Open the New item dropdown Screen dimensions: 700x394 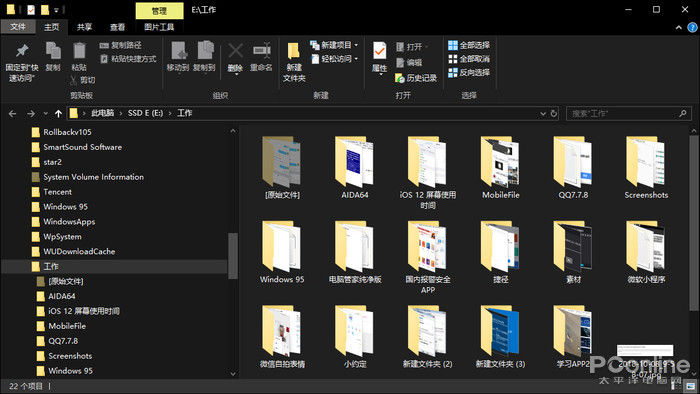click(334, 45)
